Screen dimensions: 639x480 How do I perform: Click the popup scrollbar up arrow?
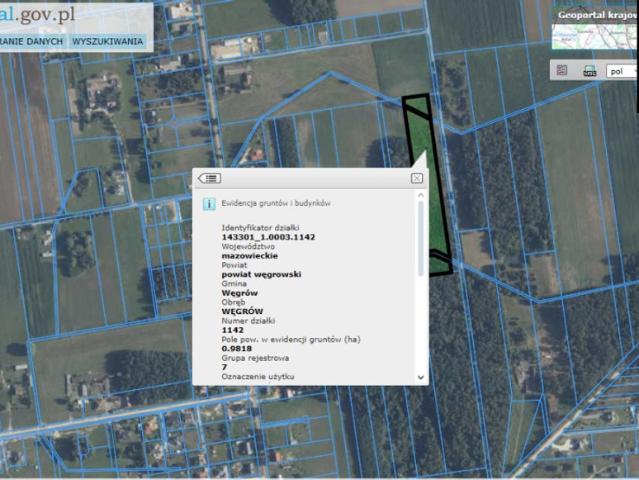tap(421, 196)
